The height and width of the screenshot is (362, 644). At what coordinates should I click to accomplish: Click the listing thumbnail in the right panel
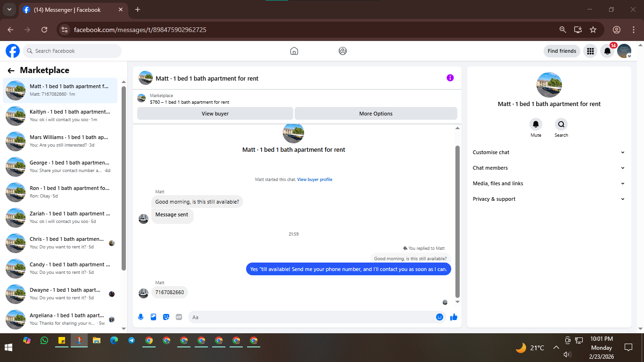click(549, 85)
